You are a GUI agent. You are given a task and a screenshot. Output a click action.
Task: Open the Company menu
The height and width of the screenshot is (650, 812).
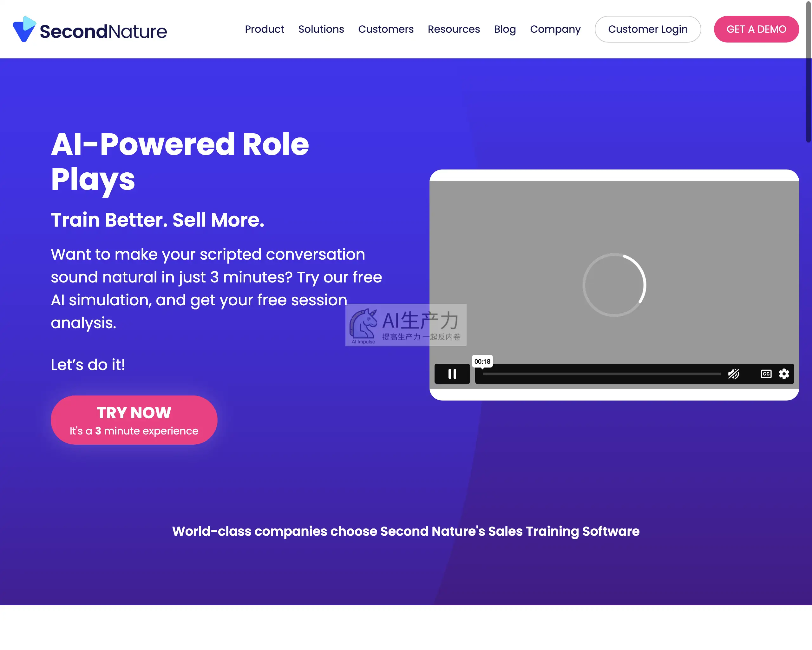pyautogui.click(x=555, y=29)
